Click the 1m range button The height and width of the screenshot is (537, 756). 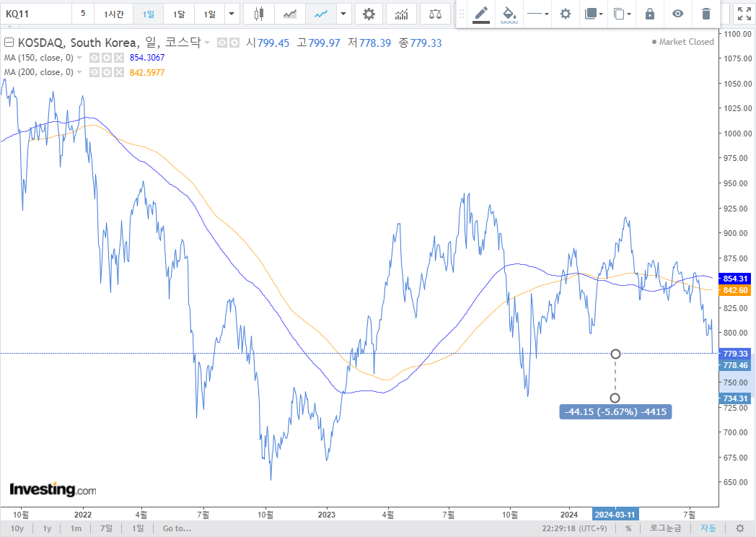point(76,528)
